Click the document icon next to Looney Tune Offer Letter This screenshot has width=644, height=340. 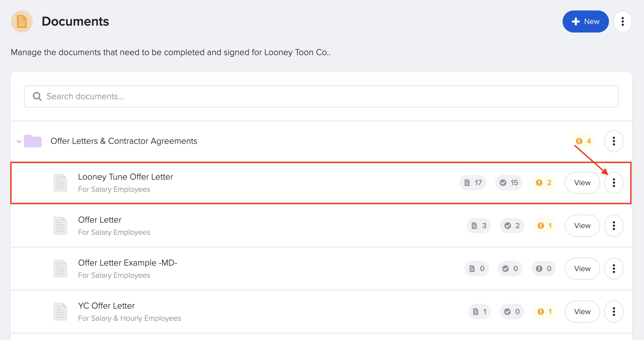(x=60, y=183)
